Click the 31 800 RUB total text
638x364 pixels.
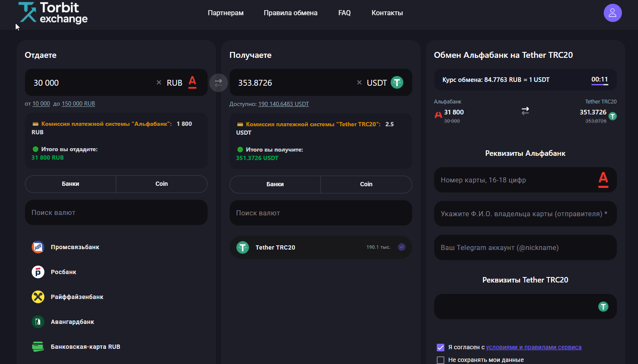[47, 158]
